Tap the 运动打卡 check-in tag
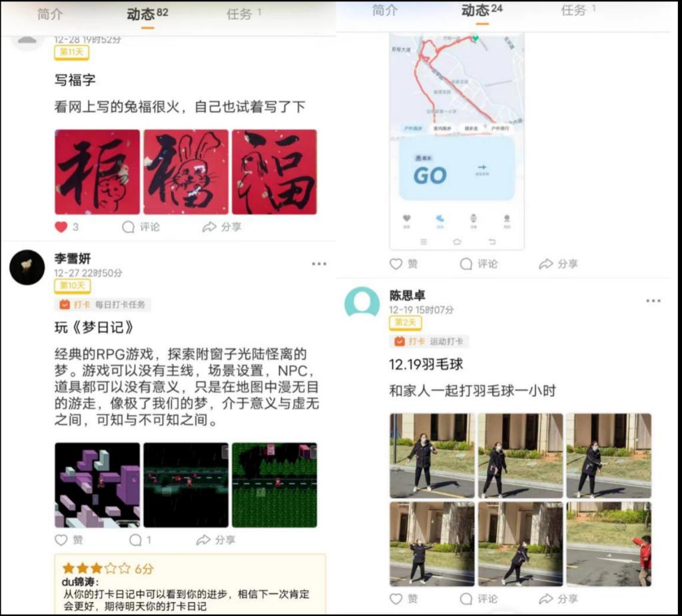Screen dimensions: 682x616 [430, 341]
